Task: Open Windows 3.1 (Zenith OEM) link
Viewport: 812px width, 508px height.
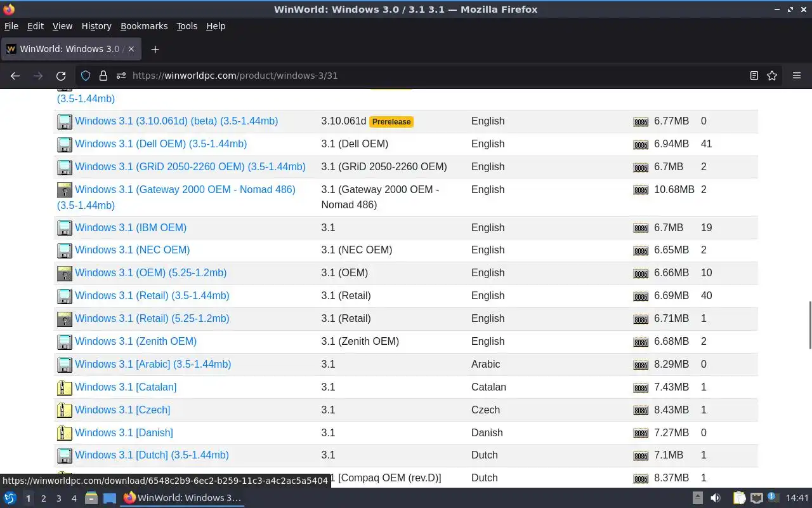Action: pos(136,341)
